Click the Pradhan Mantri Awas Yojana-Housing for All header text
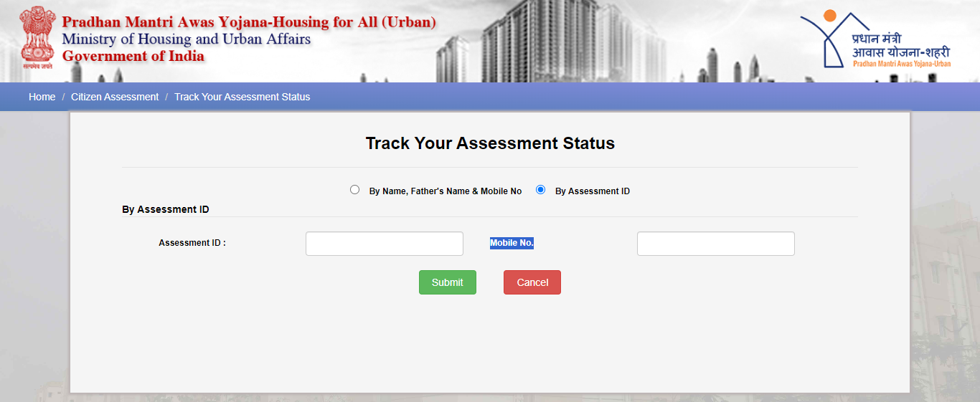 (249, 22)
